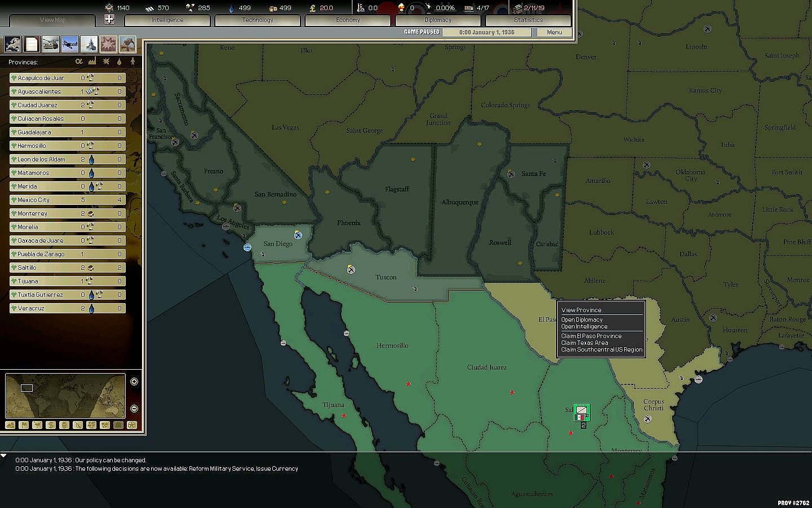Zoom in with the minimap plus button
The image size is (812, 508).
(134, 382)
